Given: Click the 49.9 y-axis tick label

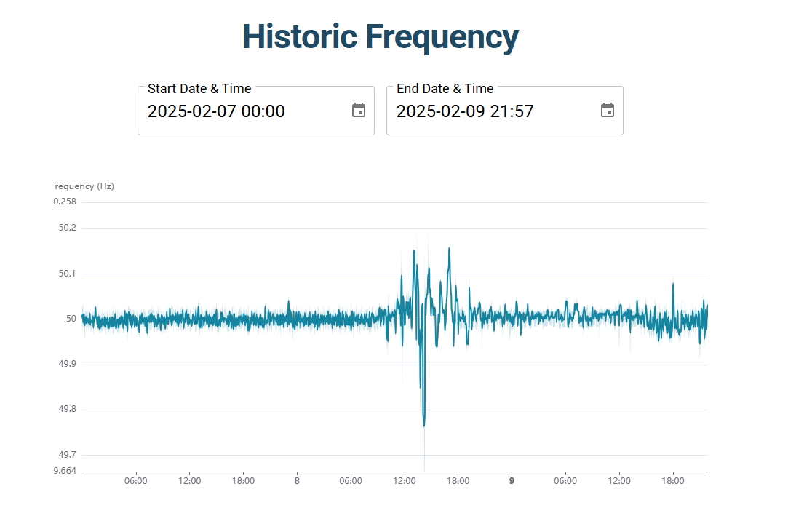Looking at the screenshot, I should click(67, 364).
